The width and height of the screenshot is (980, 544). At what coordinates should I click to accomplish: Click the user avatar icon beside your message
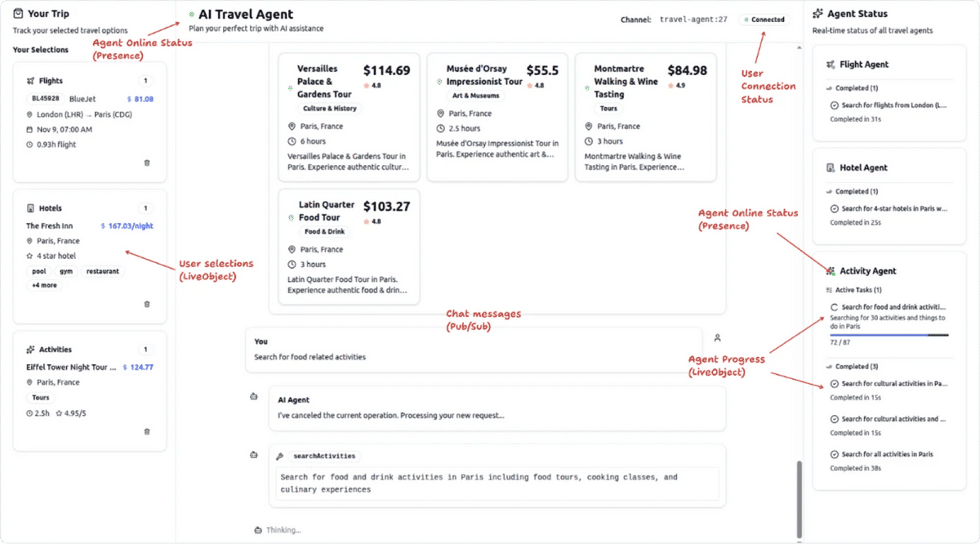(718, 337)
